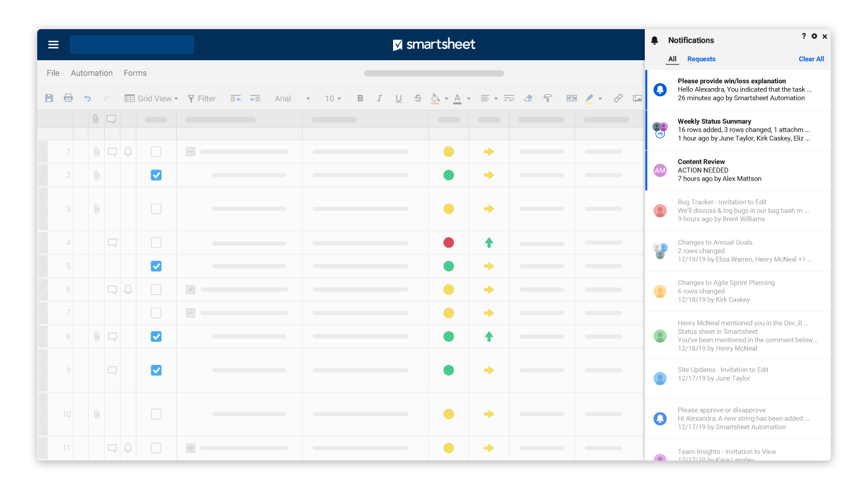Check the checkbox in row 4
This screenshot has width=868, height=489.
tap(156, 243)
